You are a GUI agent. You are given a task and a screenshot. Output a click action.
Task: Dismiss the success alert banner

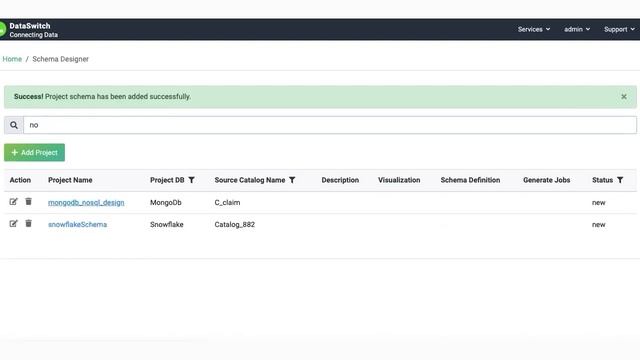624,97
